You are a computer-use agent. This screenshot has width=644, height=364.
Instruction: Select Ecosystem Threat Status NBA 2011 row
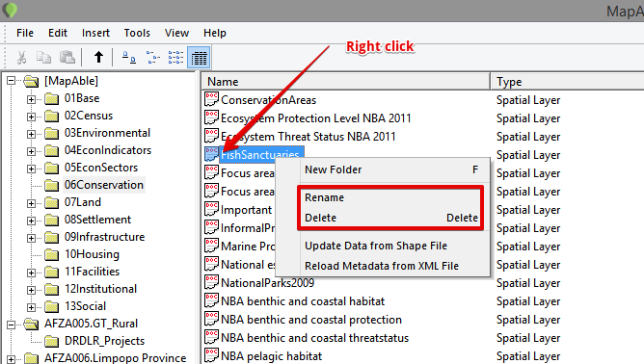click(x=309, y=137)
